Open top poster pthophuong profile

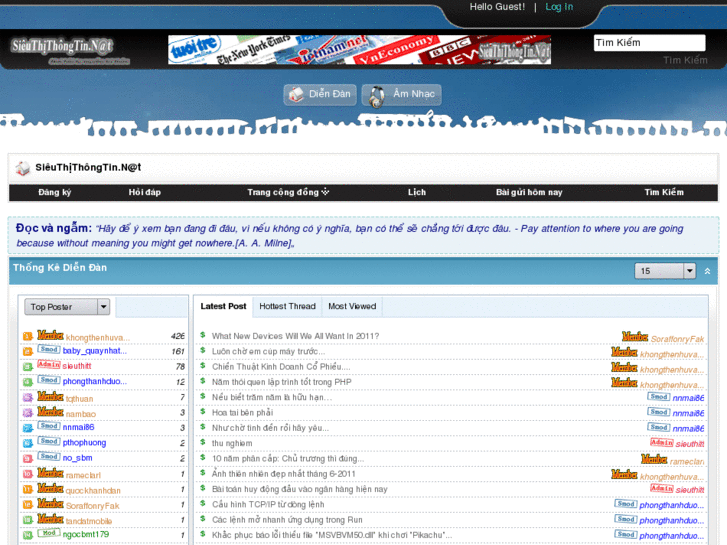point(84,443)
